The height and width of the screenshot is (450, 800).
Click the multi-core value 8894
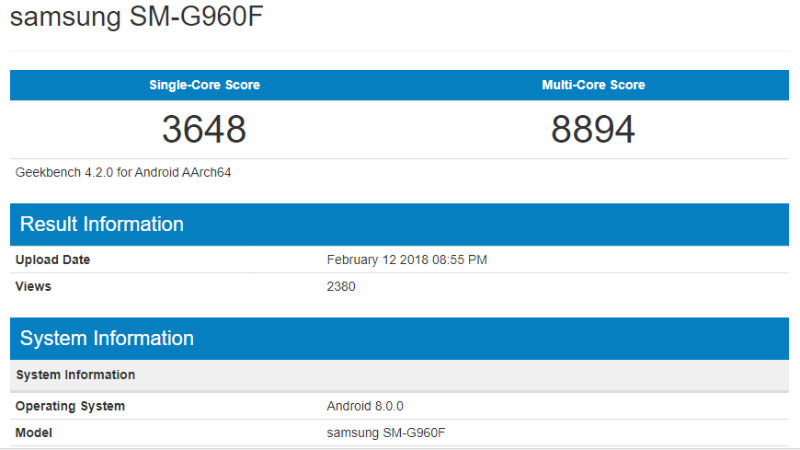pos(593,129)
